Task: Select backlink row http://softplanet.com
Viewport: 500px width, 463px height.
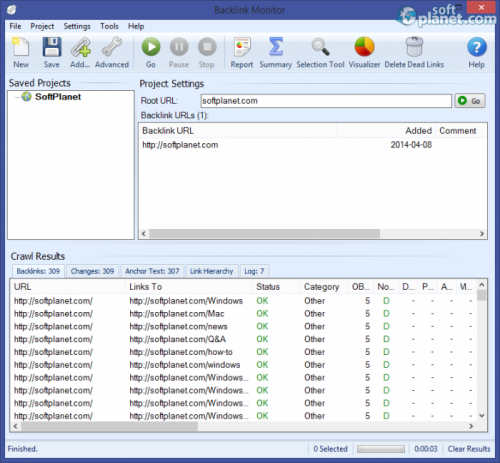Action: 313,145
